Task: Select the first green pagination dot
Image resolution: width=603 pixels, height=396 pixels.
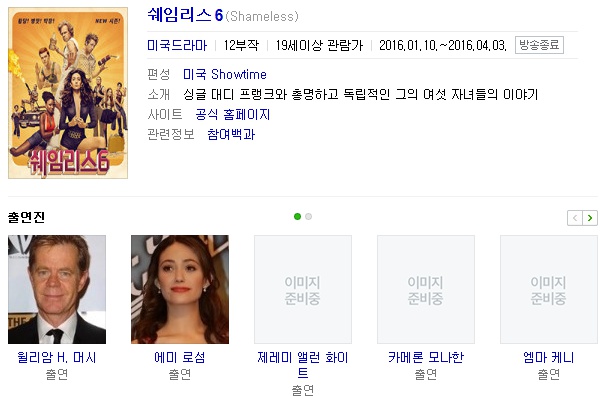Action: click(x=297, y=216)
